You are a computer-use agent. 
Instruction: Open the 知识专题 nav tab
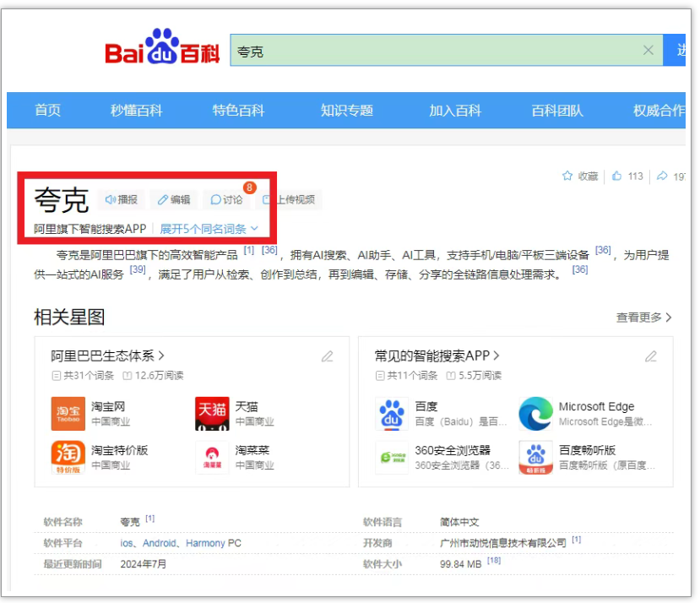(346, 111)
